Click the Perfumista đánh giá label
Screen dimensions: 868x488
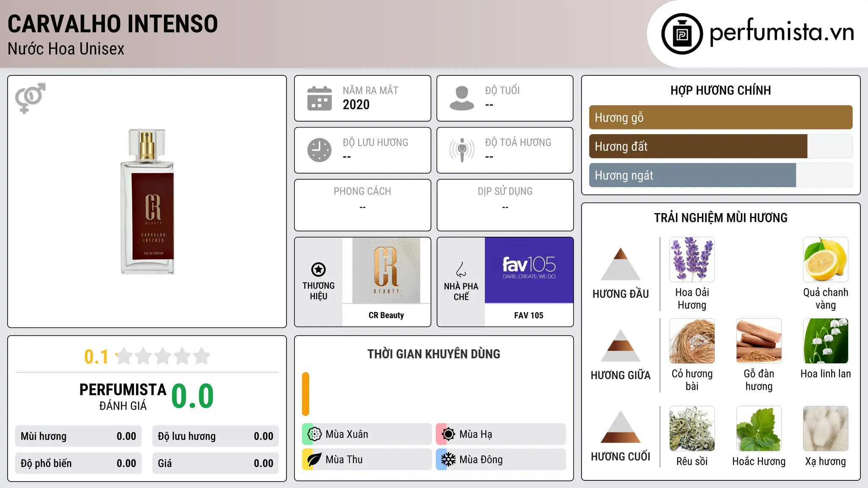(123, 396)
